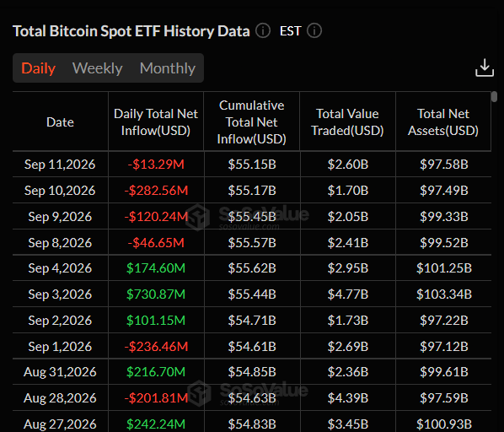Click the $99.61B net assets cell
The image size is (504, 432).
tap(444, 372)
